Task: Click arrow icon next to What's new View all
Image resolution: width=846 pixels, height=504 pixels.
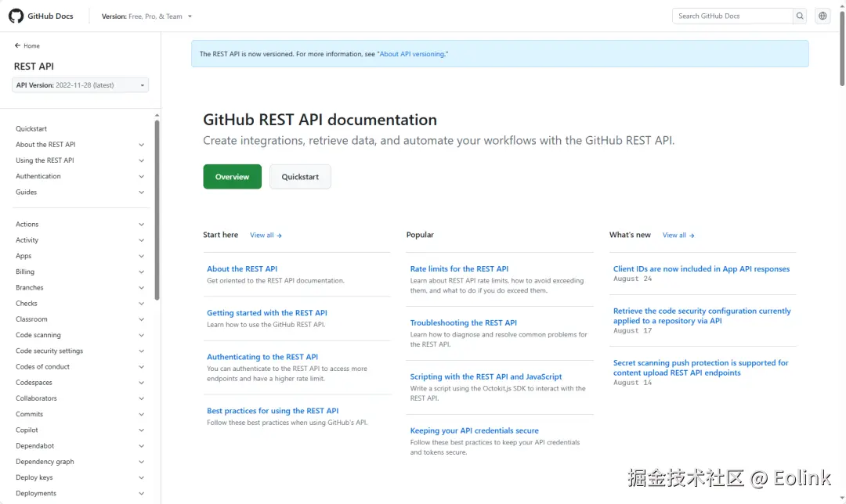Action: pyautogui.click(x=692, y=236)
